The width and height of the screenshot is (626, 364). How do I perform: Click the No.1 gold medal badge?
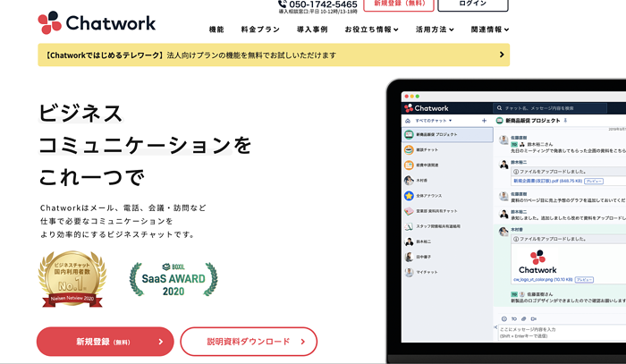coord(72,278)
